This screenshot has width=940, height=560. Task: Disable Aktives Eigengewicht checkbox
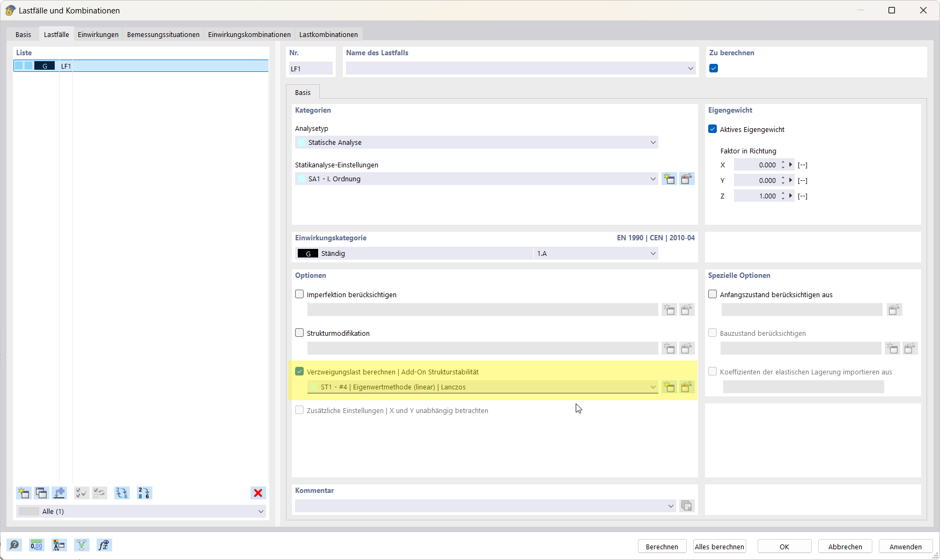713,129
